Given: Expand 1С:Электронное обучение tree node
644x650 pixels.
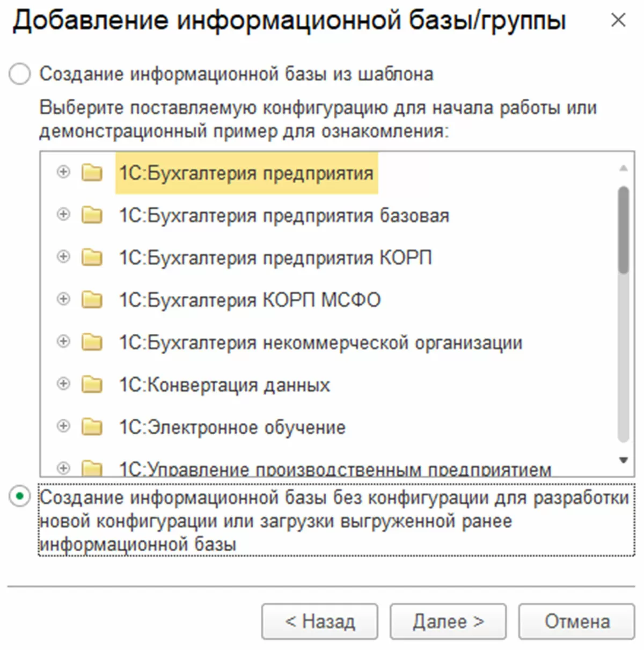Looking at the screenshot, I should (63, 426).
